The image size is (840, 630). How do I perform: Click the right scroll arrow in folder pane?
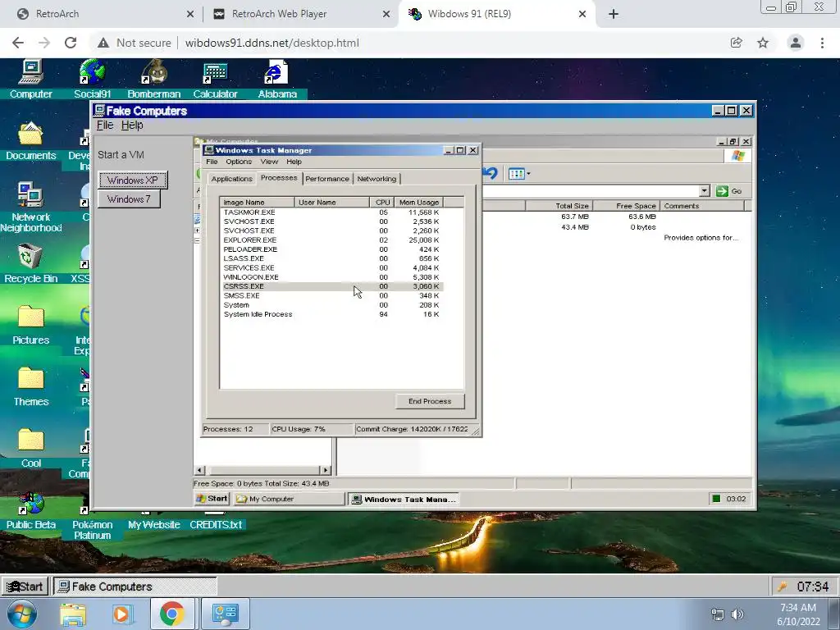(325, 470)
